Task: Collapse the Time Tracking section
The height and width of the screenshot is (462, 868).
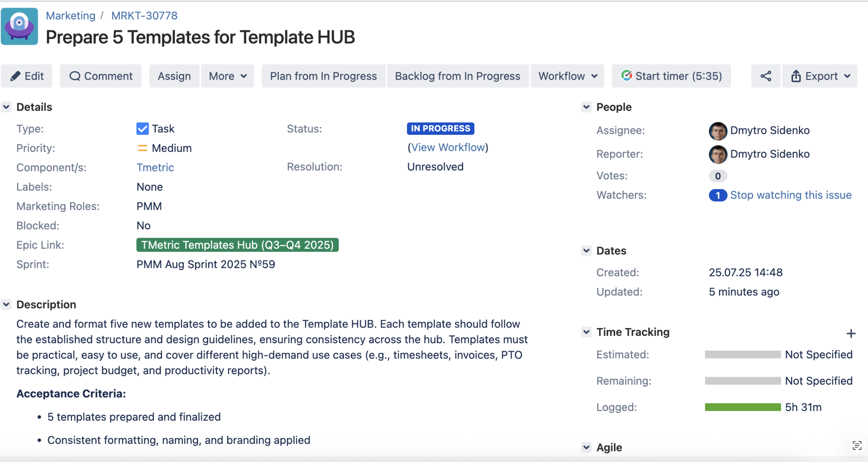Action: (586, 332)
